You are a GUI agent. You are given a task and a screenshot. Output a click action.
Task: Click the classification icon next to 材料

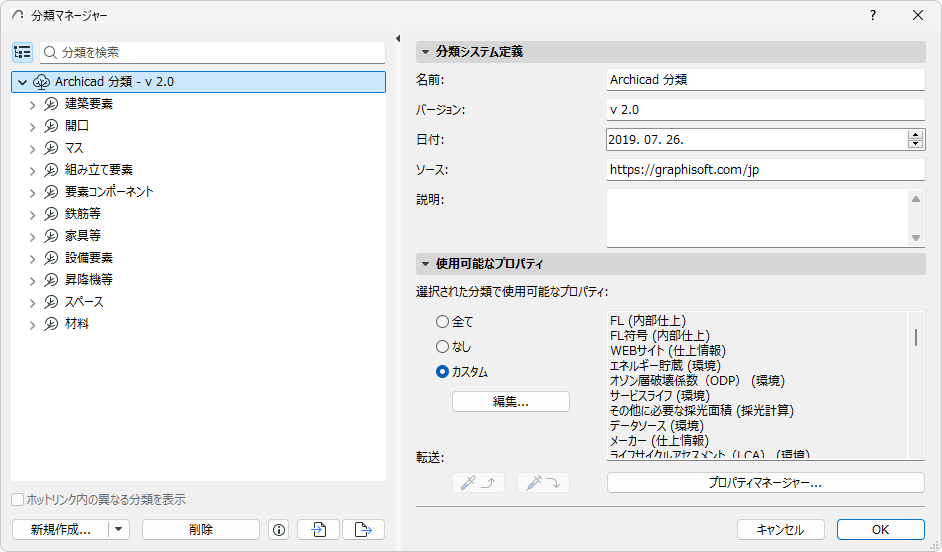(51, 324)
